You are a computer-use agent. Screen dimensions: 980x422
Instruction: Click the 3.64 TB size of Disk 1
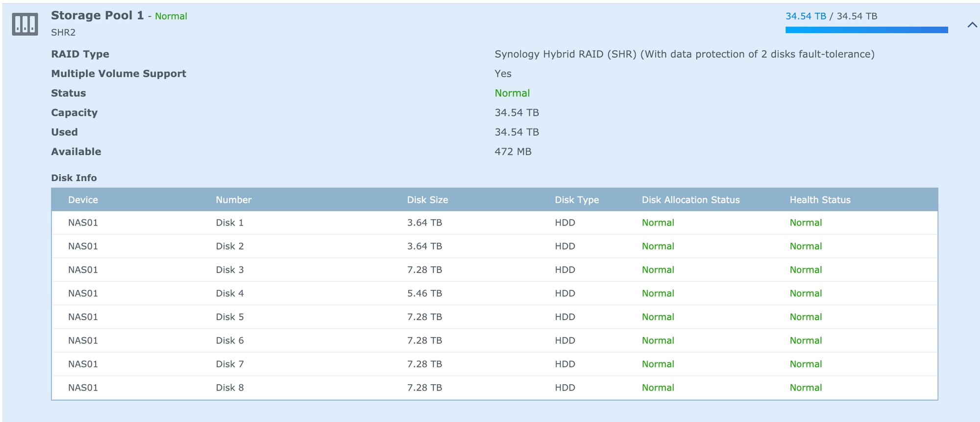424,223
